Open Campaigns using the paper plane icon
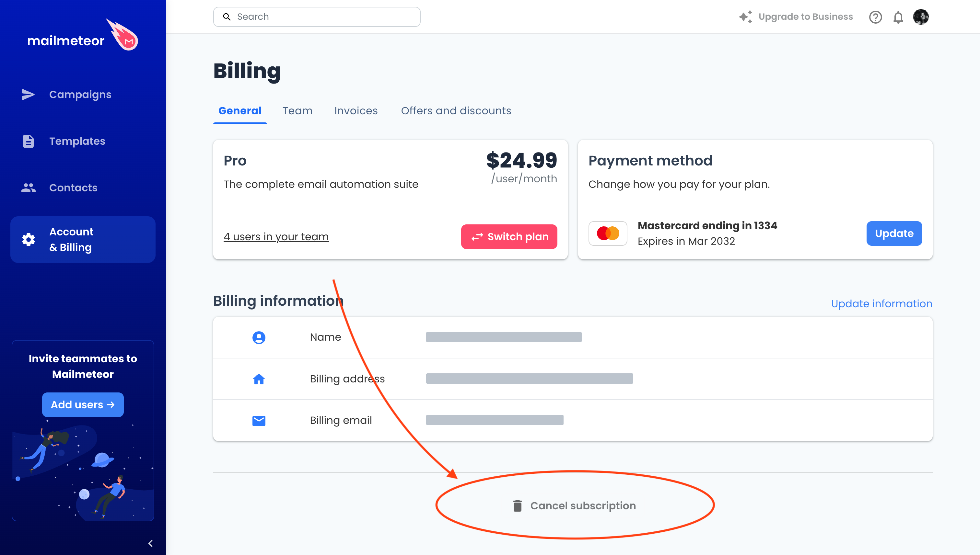This screenshot has width=980, height=555. [28, 94]
